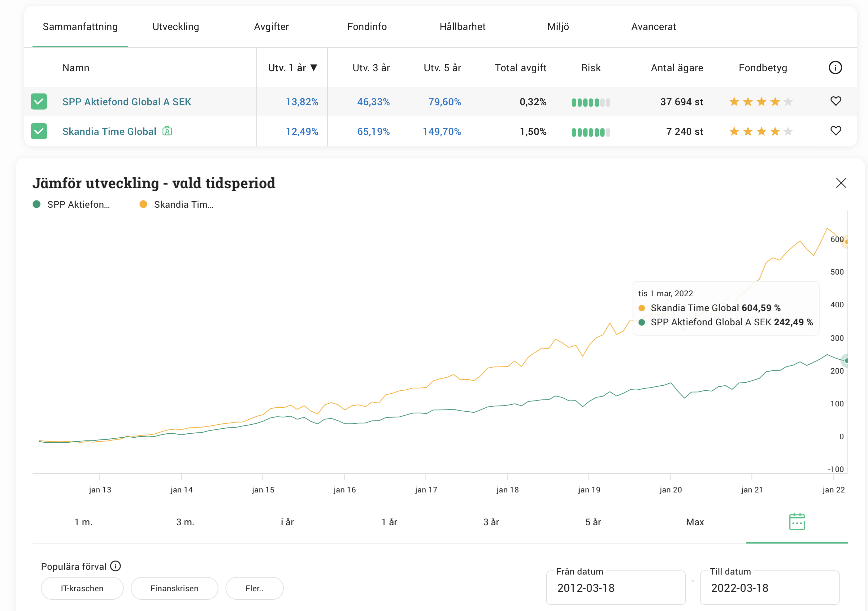The image size is (868, 611).
Task: Favorite Skandia Time Global with heart icon
Action: (x=835, y=131)
